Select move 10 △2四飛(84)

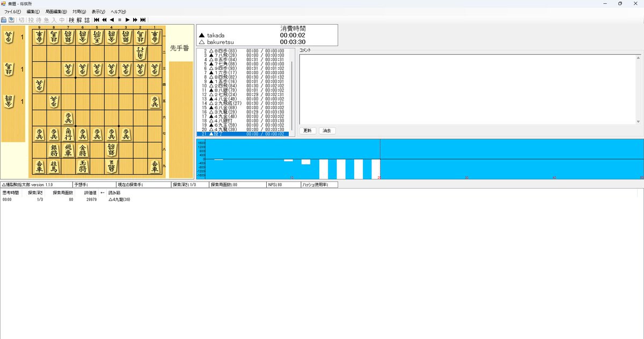tap(243, 85)
